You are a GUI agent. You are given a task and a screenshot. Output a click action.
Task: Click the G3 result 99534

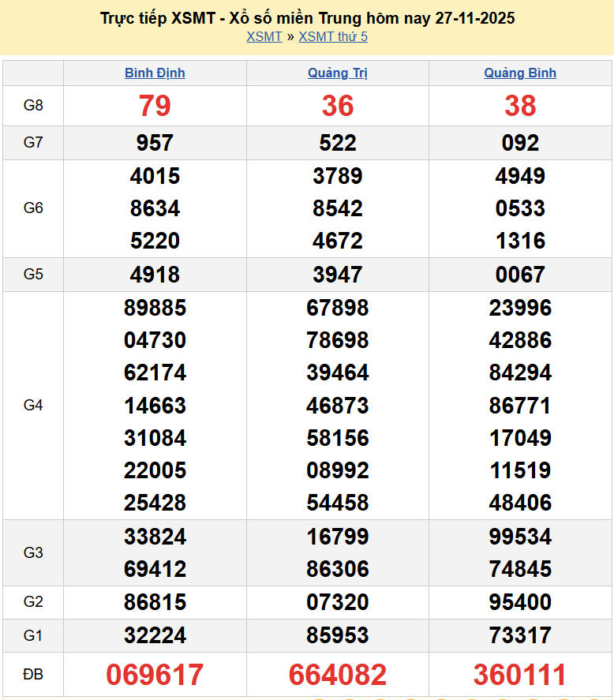[x=520, y=537]
